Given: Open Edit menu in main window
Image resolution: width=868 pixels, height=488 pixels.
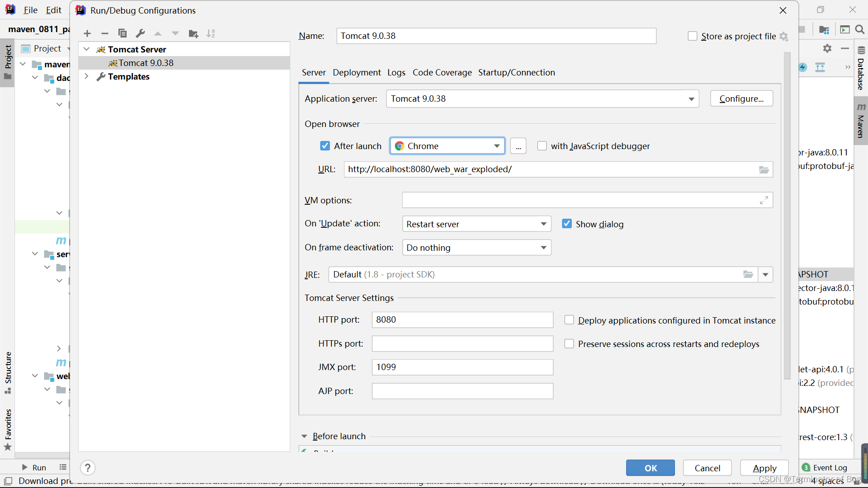Looking at the screenshot, I should [53, 10].
